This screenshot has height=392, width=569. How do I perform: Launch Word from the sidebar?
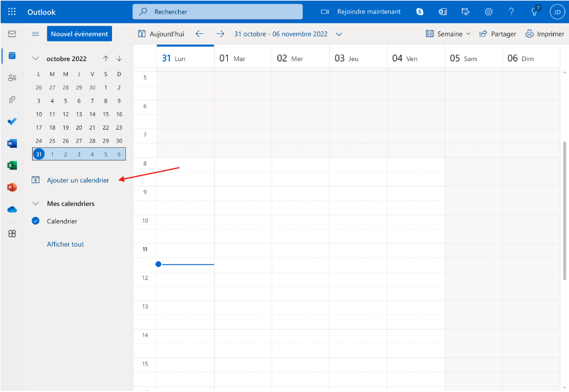coord(12,143)
